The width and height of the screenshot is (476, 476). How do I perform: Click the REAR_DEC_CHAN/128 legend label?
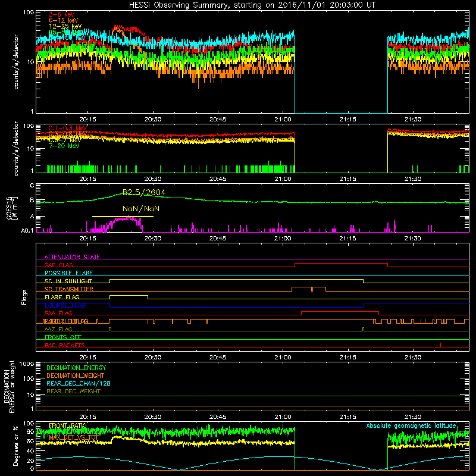(x=79, y=383)
